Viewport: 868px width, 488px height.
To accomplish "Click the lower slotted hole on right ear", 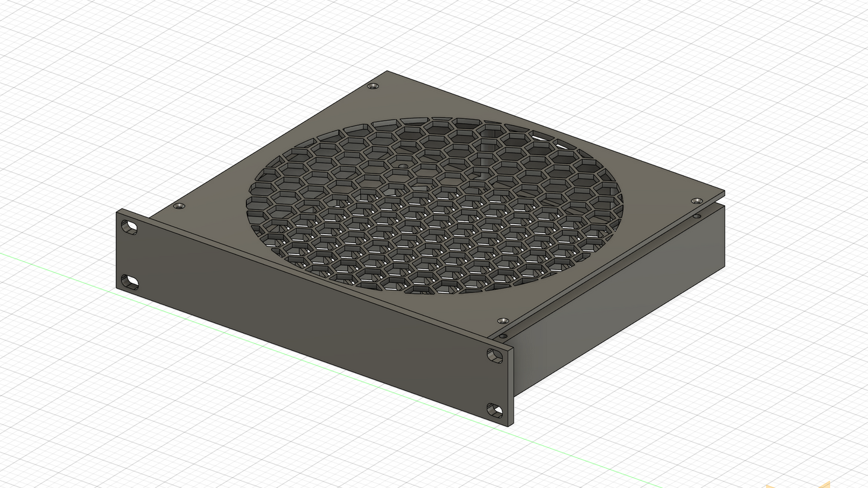I will tap(494, 411).
